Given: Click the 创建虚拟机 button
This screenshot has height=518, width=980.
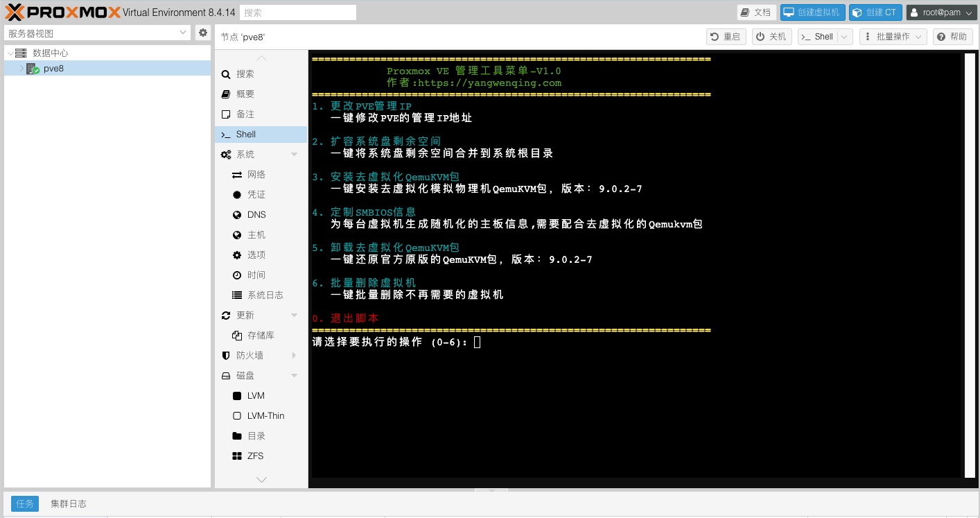Looking at the screenshot, I should (812, 12).
